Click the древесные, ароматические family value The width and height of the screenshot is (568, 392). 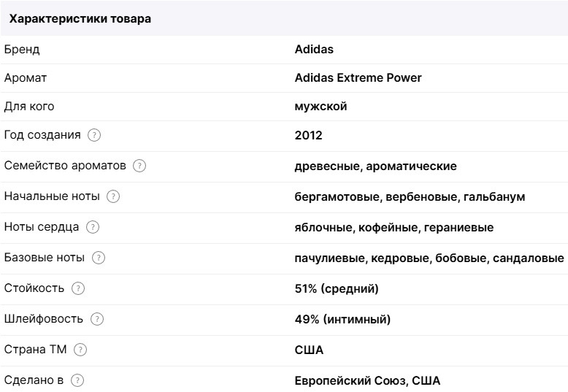(x=375, y=166)
